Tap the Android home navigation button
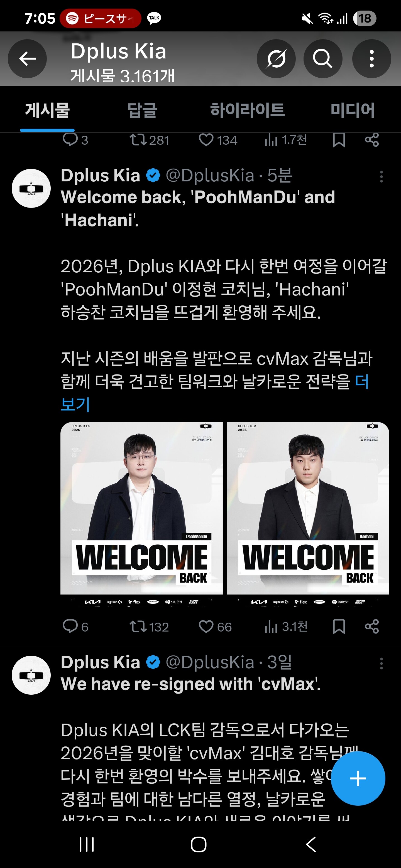 (x=199, y=844)
